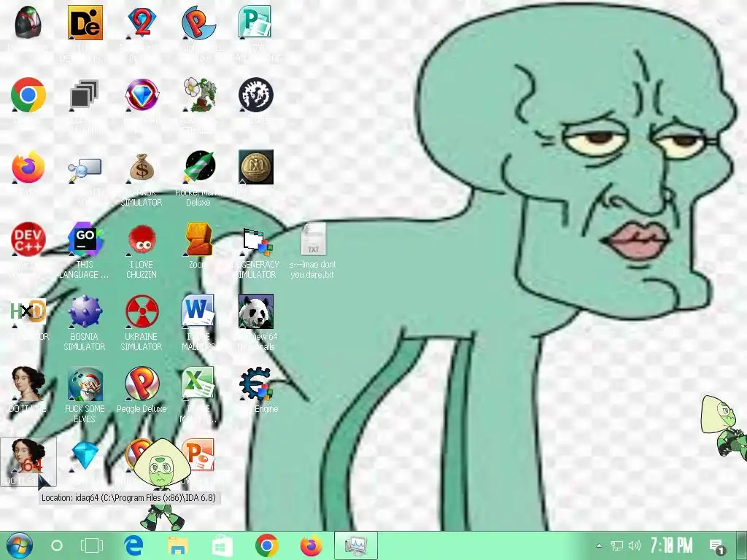Open the panda View 64 Thumbnails shortcut
Image resolution: width=747 pixels, height=560 pixels.
point(256,311)
